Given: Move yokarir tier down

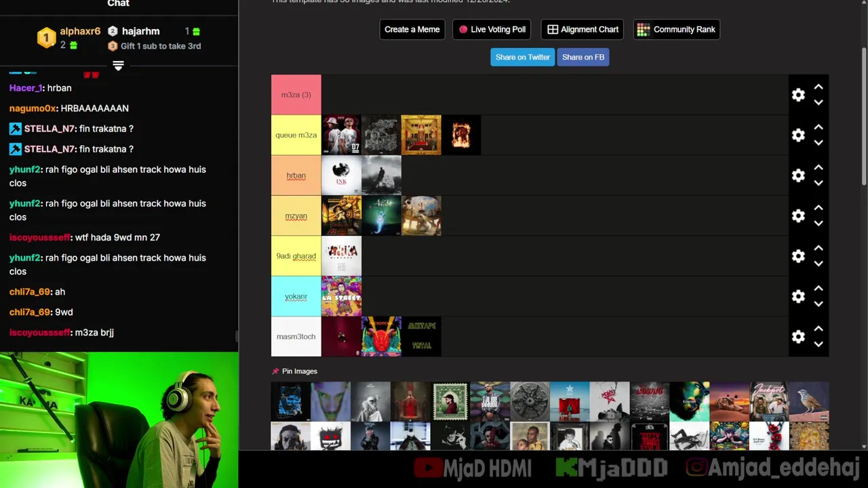Looking at the screenshot, I should coord(818,304).
